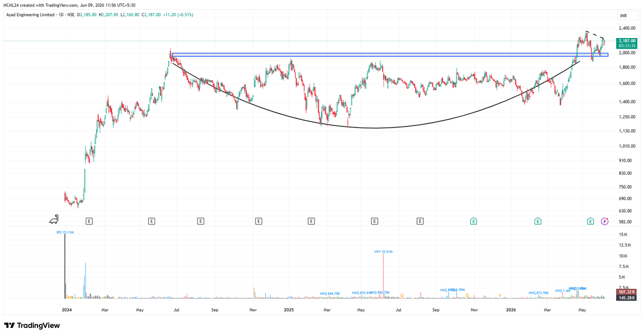Viewport: 644px width, 336px height.
Task: Open the green earnings marker above Nov 2025
Action: click(474, 221)
